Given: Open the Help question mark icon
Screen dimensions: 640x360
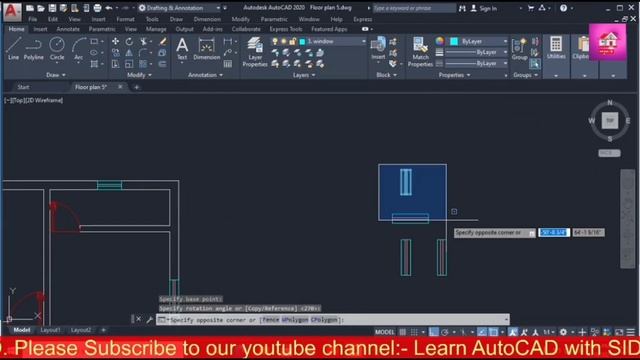Looking at the screenshot, I should [563, 8].
